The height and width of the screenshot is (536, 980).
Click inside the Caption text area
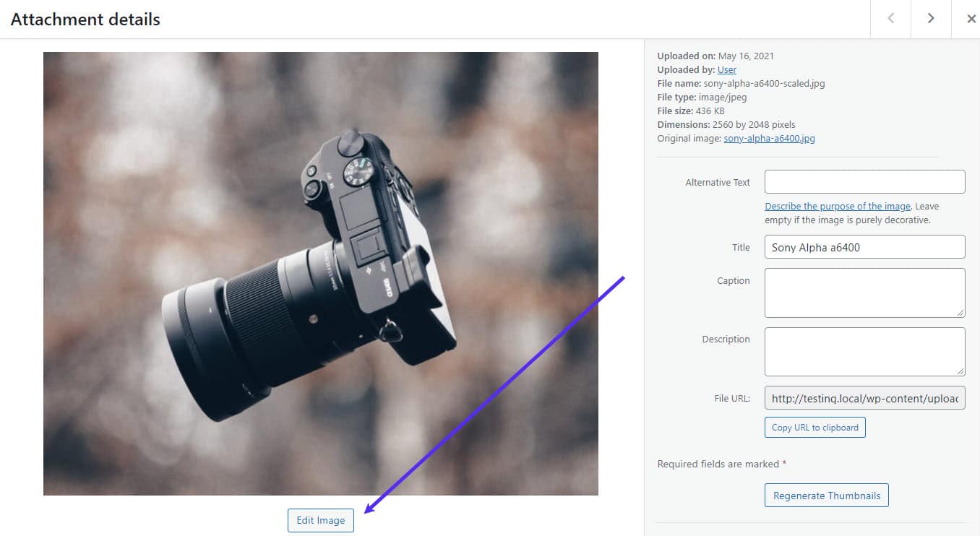click(864, 292)
